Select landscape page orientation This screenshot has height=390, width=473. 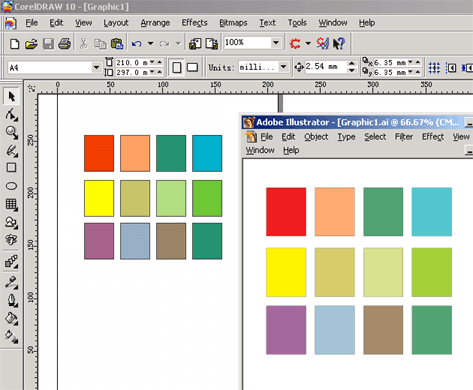[x=192, y=68]
